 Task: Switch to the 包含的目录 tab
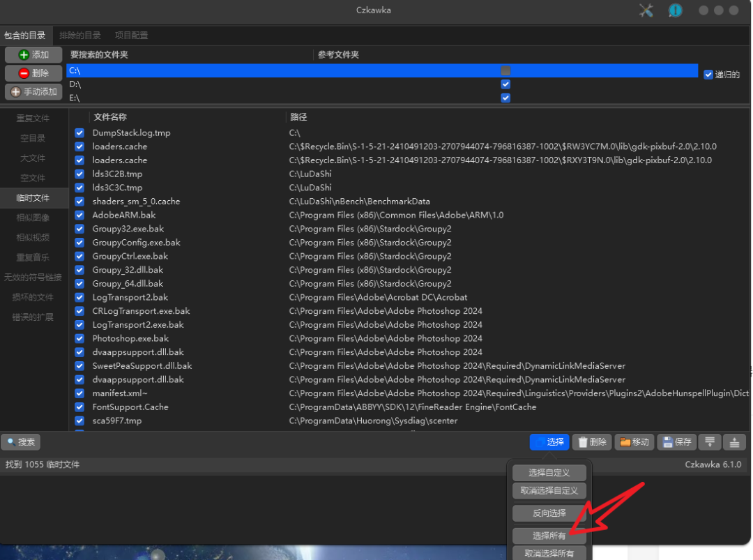[24, 36]
